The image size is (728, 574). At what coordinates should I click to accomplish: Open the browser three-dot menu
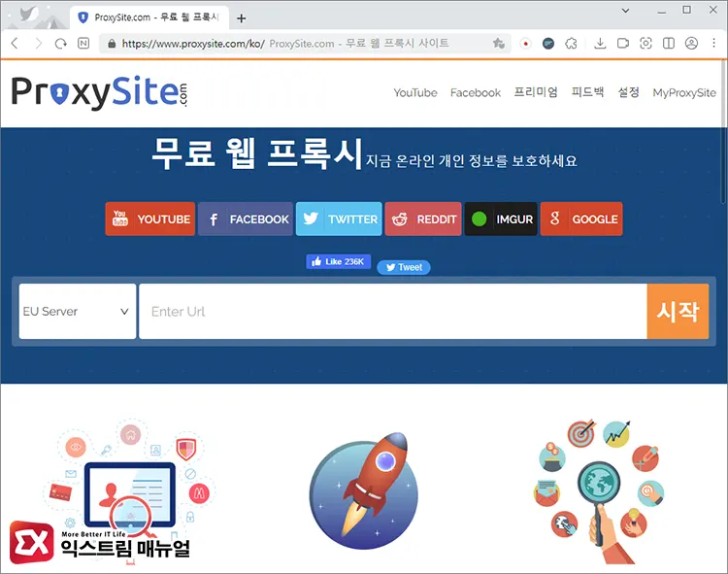(713, 44)
